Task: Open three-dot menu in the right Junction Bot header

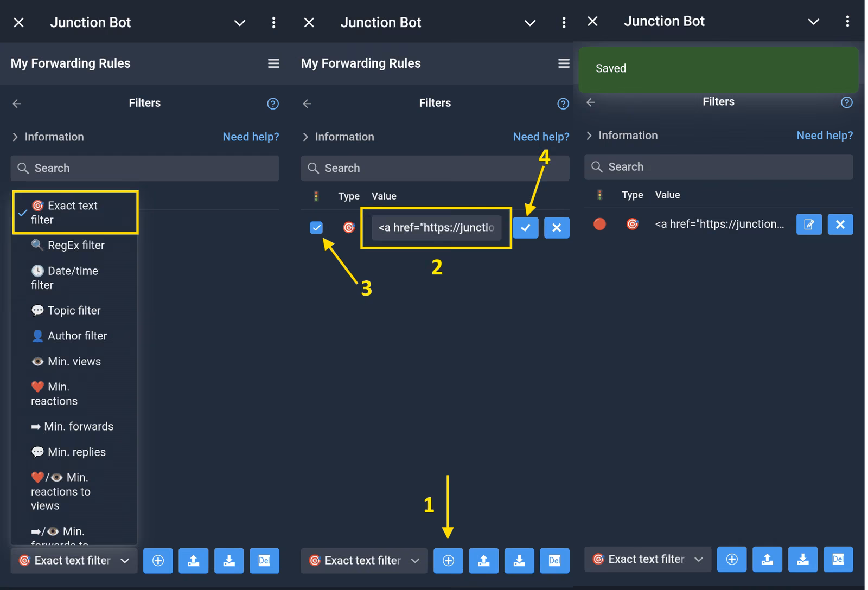Action: (847, 21)
